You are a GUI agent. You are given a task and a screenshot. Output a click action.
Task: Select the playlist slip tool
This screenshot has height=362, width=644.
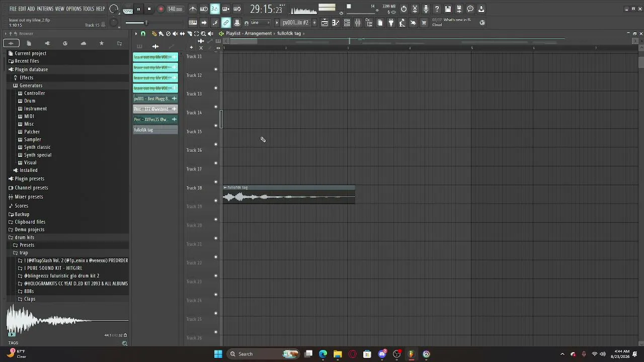pyautogui.click(x=182, y=34)
